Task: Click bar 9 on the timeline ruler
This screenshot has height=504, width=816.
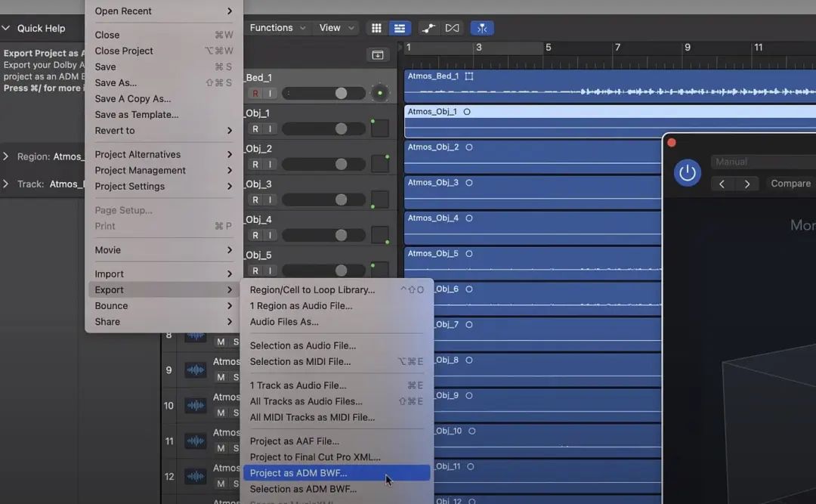Action: [688, 48]
